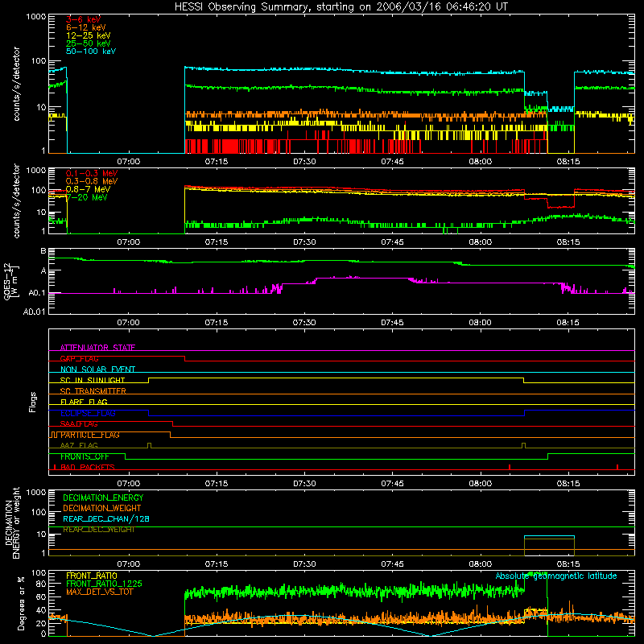Click the FRONT_RATIO legend label in yellow
The image size is (644, 644).
coord(92,576)
